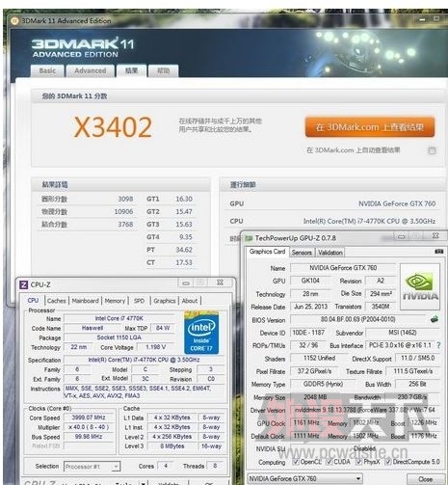Click the Subvendor value MSI (1462)

tap(402, 333)
